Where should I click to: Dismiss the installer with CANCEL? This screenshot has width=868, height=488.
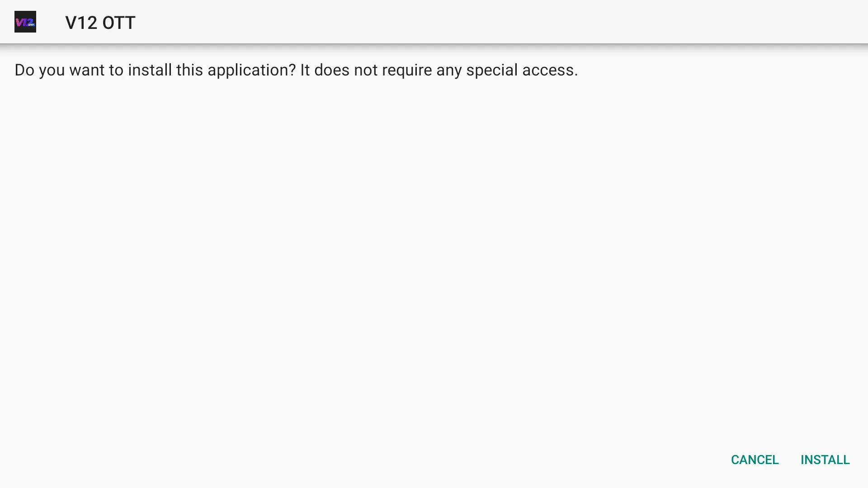coord(755,460)
